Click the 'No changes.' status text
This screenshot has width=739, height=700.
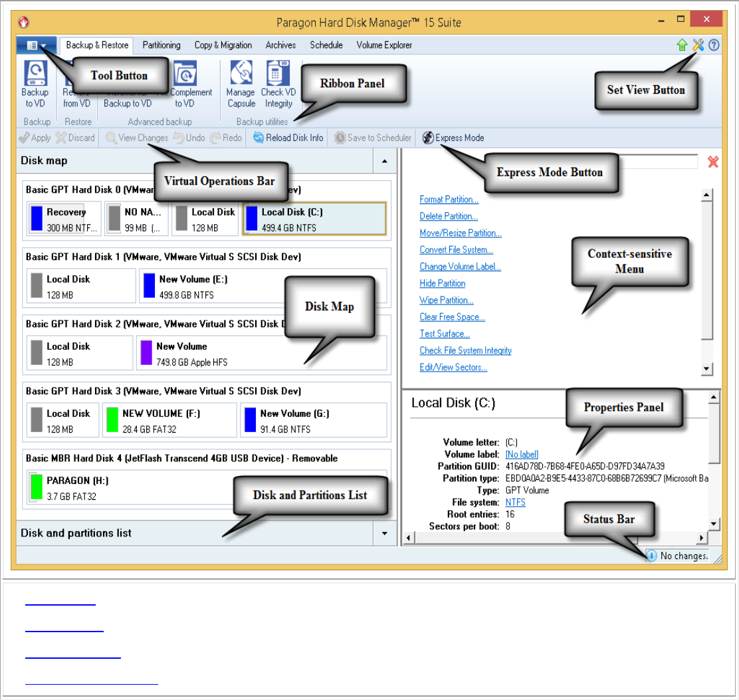(x=684, y=556)
